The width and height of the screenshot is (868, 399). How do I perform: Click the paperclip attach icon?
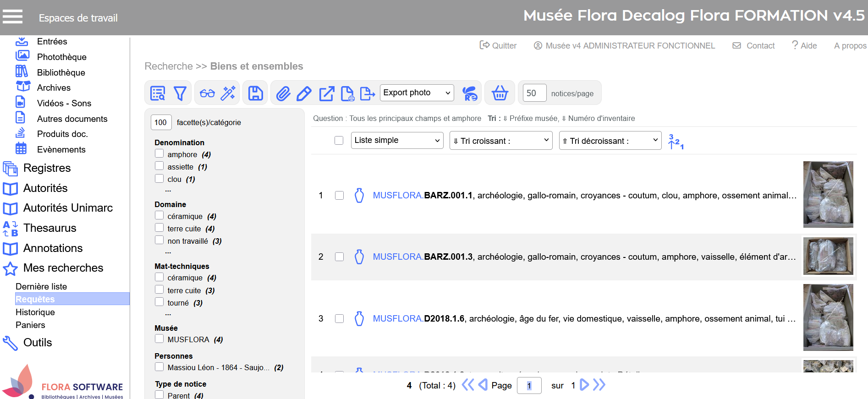[283, 93]
